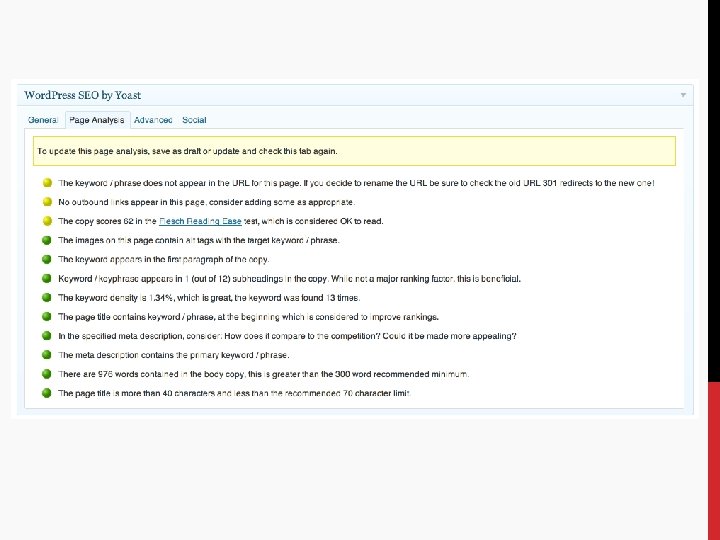Click text 'The page title is more than 40 characters'
Viewport: 720px width, 540px height.
coord(136,394)
